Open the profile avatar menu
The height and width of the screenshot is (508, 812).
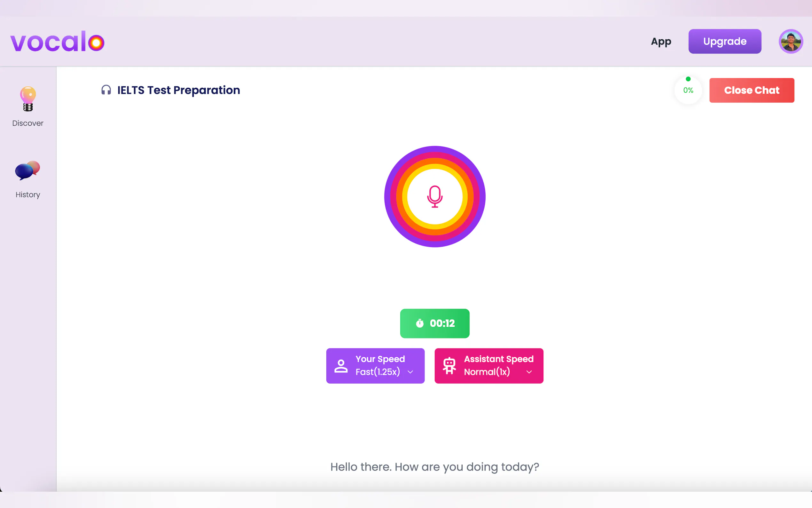coord(791,41)
